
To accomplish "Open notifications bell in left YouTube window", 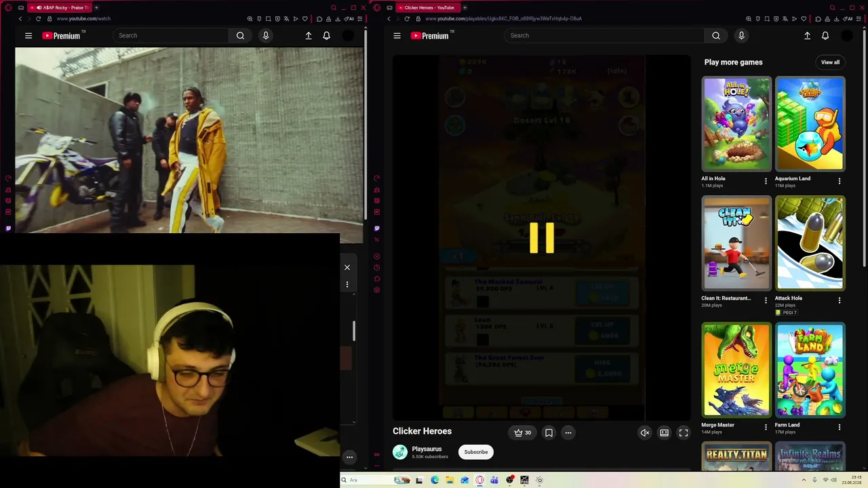I will click(326, 36).
